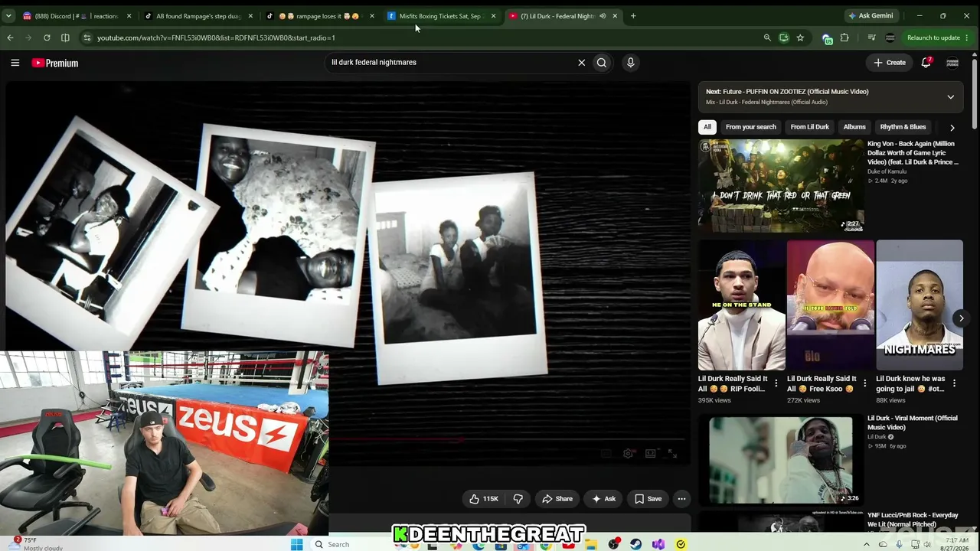Image resolution: width=980 pixels, height=551 pixels.
Task: Open YouTube notifications bell
Action: 926,63
